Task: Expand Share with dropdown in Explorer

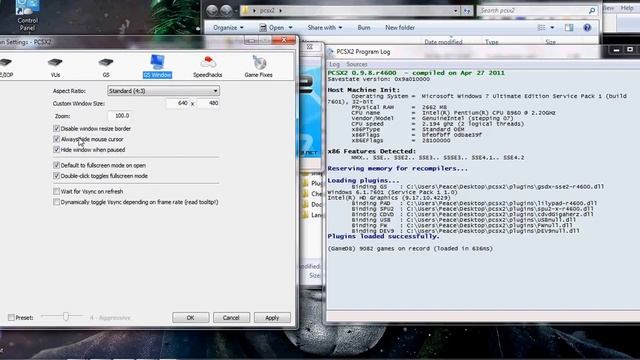Action: [325, 28]
